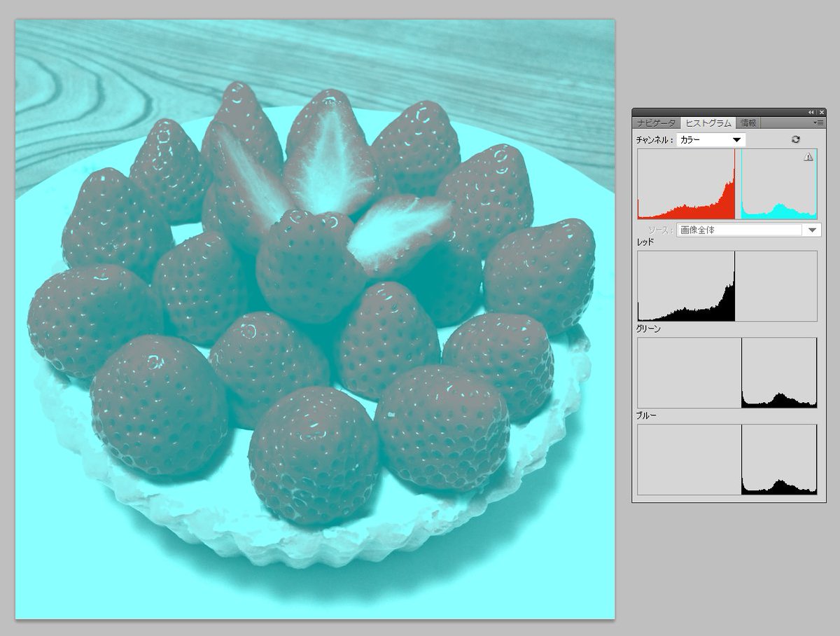Click the ブルー channel histogram graph
Viewport: 840px width, 636px height.
(x=727, y=459)
